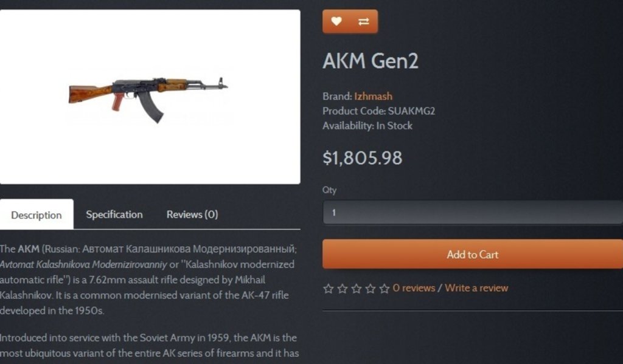
Task: Switch to the Specification tab
Action: click(x=114, y=215)
